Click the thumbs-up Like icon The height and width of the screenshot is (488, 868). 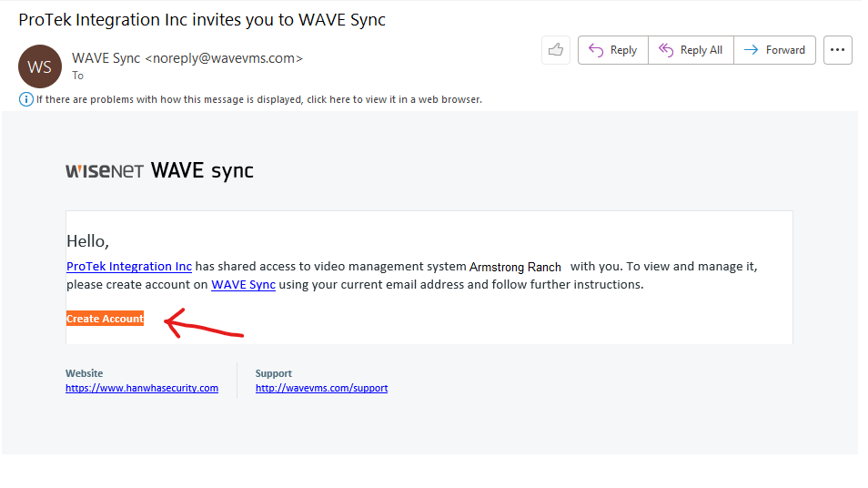[x=555, y=50]
